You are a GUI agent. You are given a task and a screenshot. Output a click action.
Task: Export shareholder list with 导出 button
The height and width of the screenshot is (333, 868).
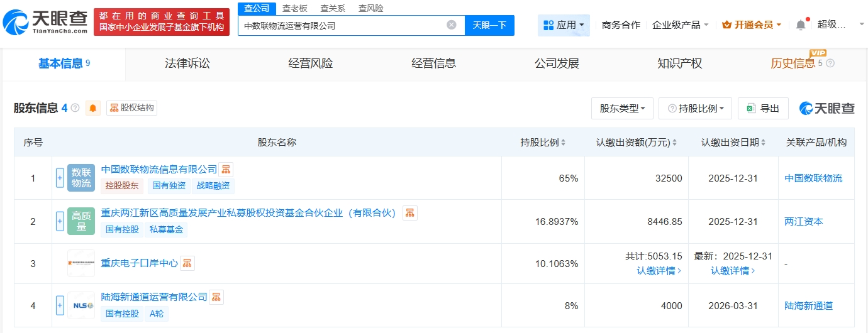763,108
